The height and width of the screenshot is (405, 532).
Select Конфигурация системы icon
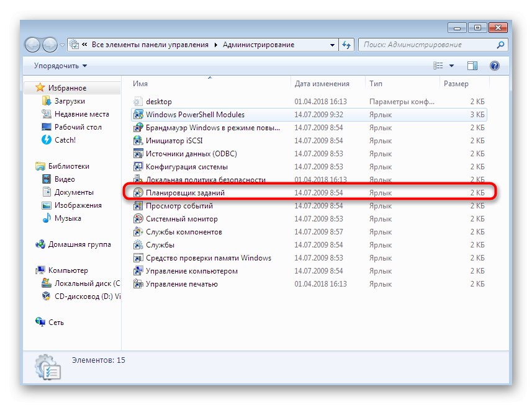tap(138, 166)
